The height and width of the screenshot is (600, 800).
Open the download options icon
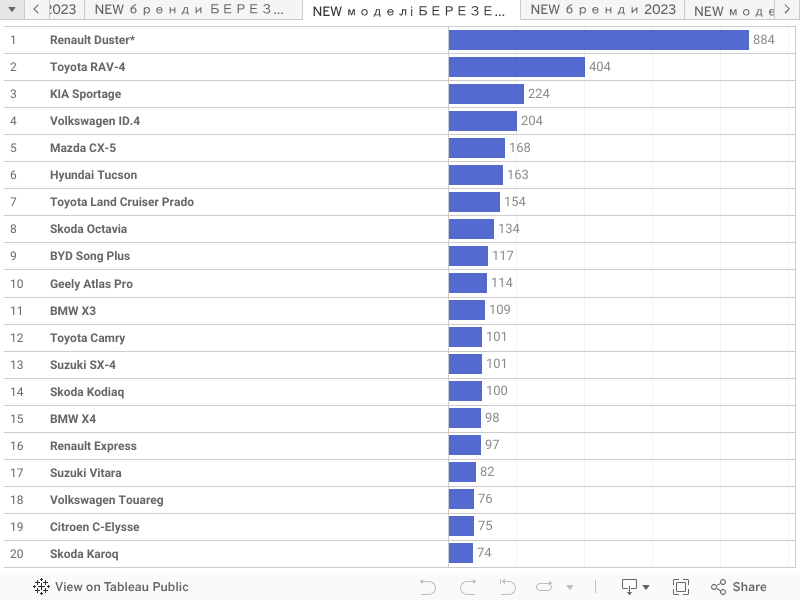(x=635, y=587)
